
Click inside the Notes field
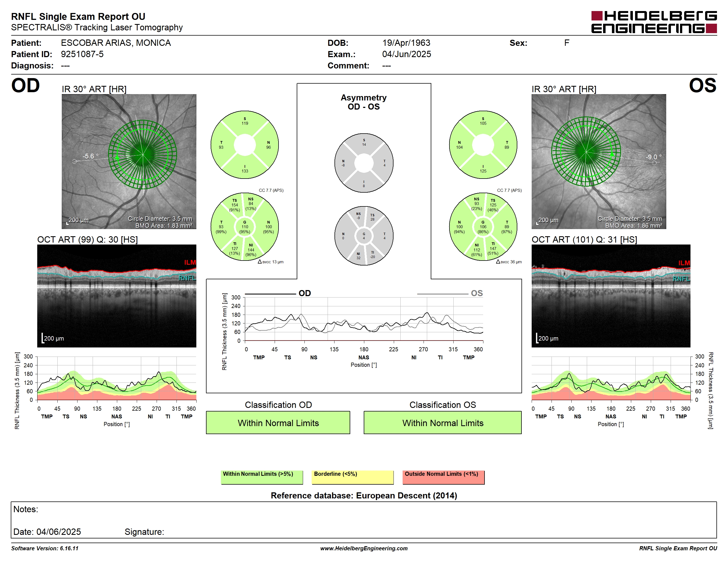(364, 520)
